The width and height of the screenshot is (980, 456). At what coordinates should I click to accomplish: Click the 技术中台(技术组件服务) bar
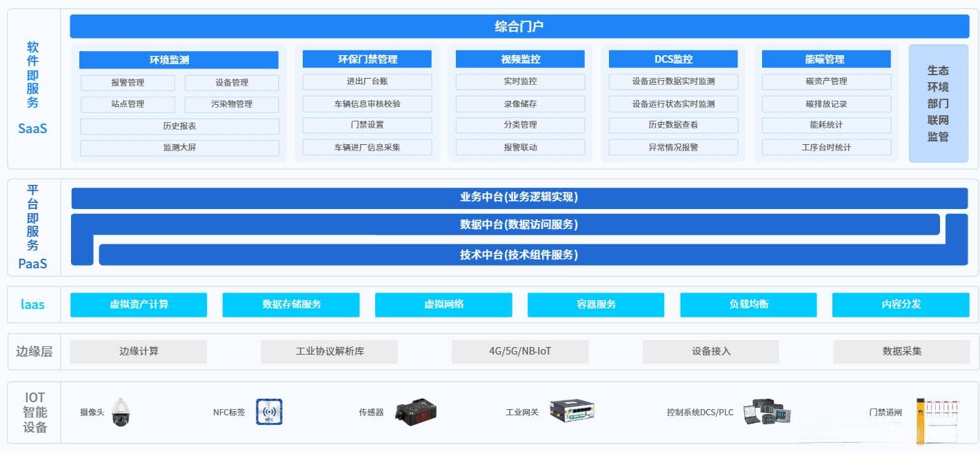coord(519,255)
